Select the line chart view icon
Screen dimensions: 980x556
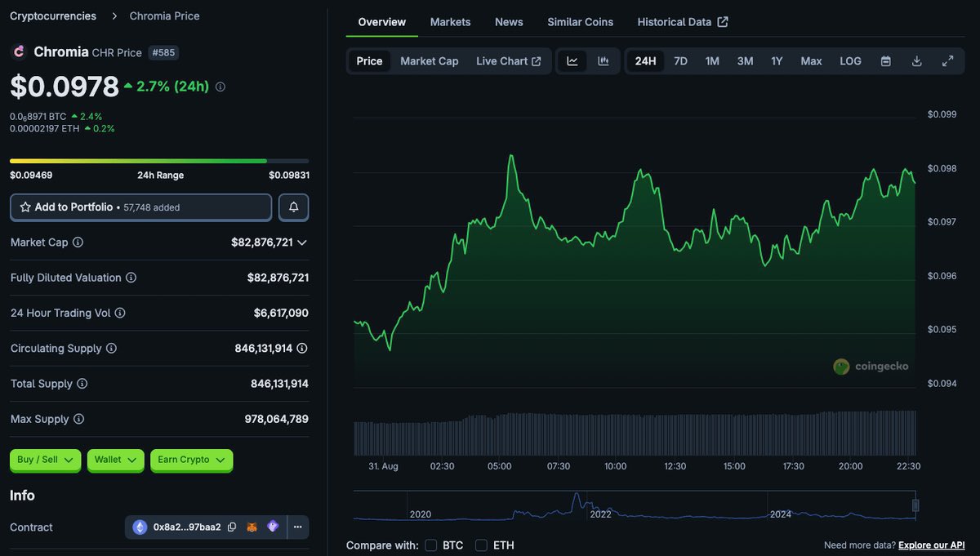coord(572,61)
